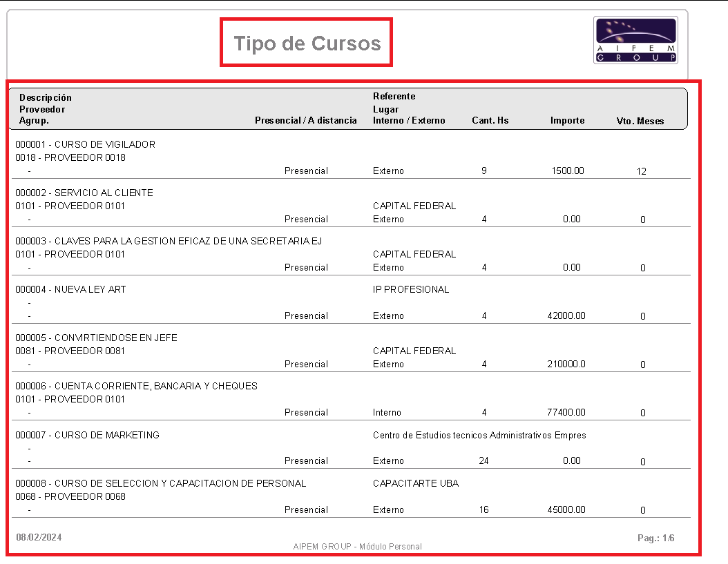Click the Presencial / A distancia header
Screen dimensions: 728x564
tap(305, 120)
